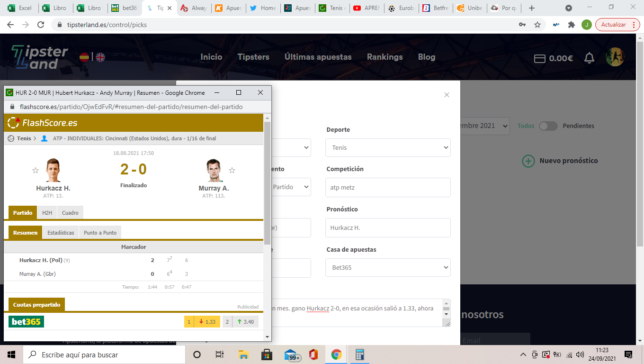Switch site language to Spanish flag
Image resolution: width=644 pixels, height=364 pixels.
coord(84,57)
